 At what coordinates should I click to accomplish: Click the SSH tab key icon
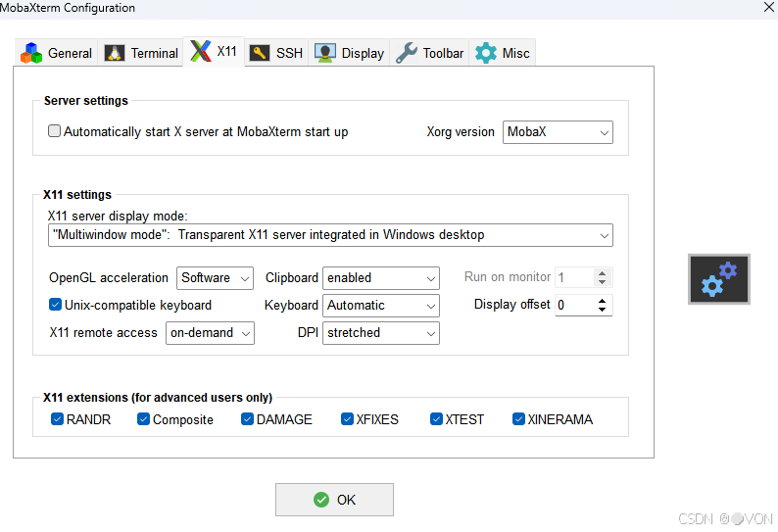coord(260,53)
